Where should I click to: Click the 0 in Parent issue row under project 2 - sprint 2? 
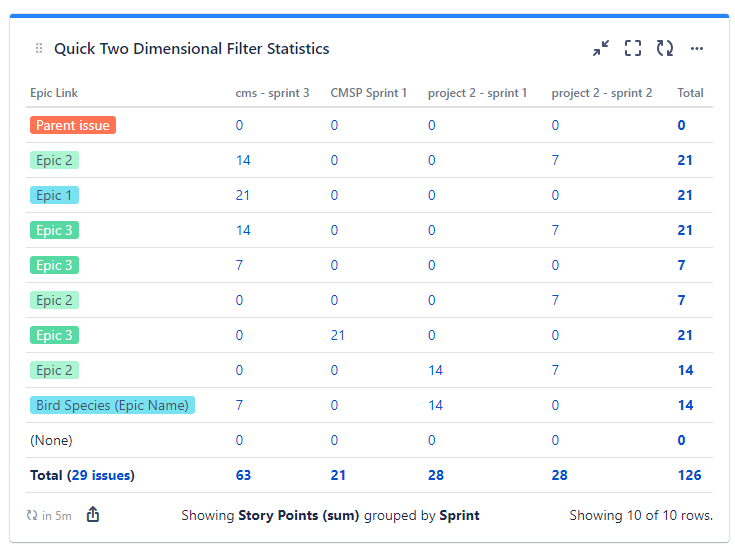click(x=555, y=125)
